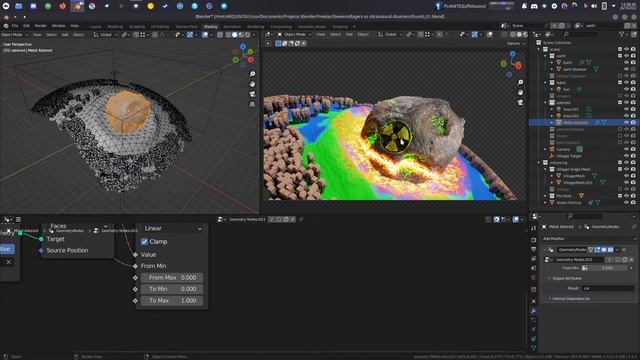Open outliner filter funnel icon
Viewport: 640px width, 360px height.
tap(622, 35)
